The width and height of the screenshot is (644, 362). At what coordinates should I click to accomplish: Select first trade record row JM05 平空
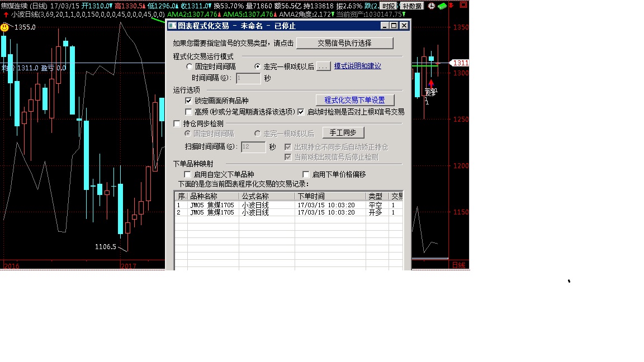[280, 205]
